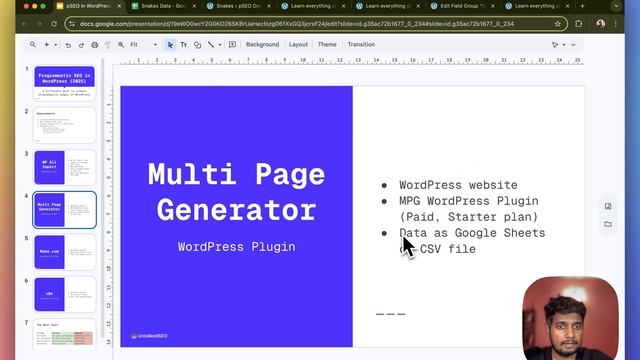The image size is (640, 360).
Task: Collapse the toolbar with the chevron
Action: [x=573, y=44]
